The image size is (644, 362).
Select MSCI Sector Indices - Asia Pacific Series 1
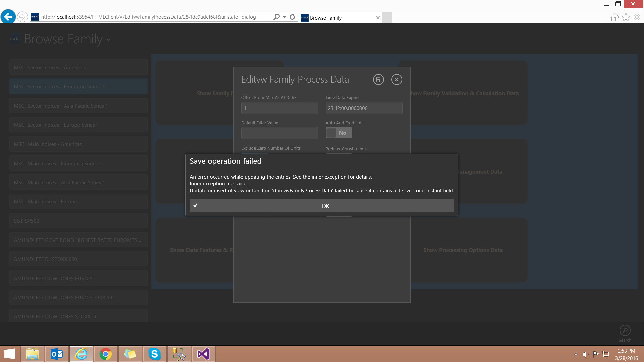pos(78,106)
